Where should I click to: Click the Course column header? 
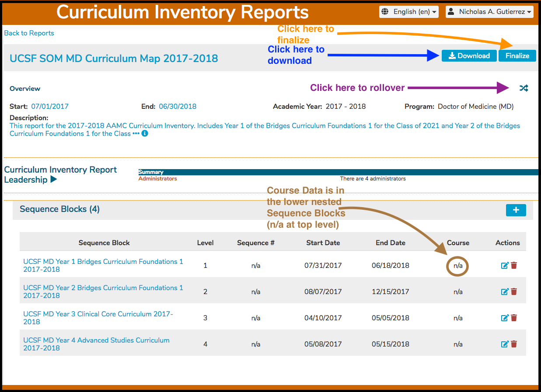pos(458,243)
